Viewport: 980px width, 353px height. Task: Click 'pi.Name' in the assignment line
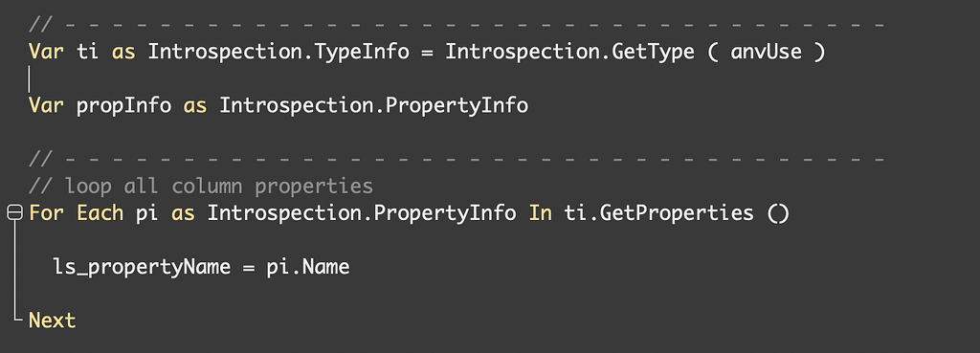click(308, 268)
